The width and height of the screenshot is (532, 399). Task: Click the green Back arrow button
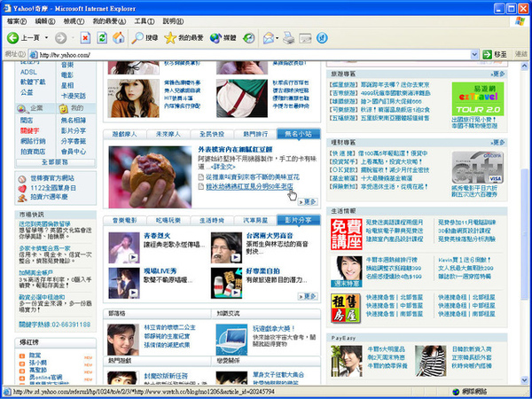[x=13, y=37]
